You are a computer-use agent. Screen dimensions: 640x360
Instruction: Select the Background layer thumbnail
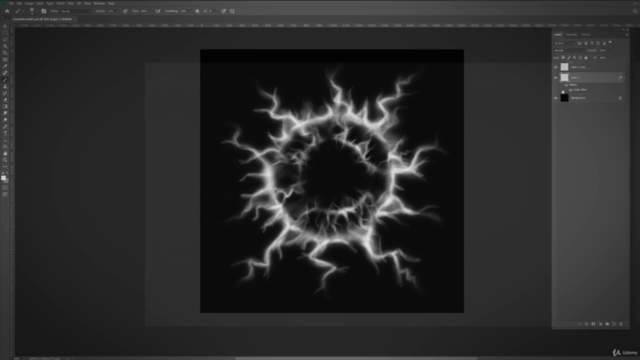coord(564,98)
